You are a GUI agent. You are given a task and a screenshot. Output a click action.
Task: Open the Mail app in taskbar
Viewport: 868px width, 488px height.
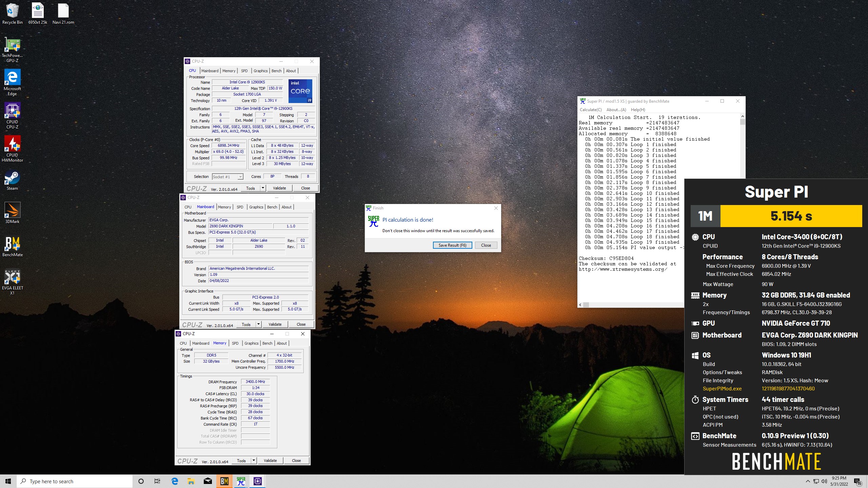point(208,481)
